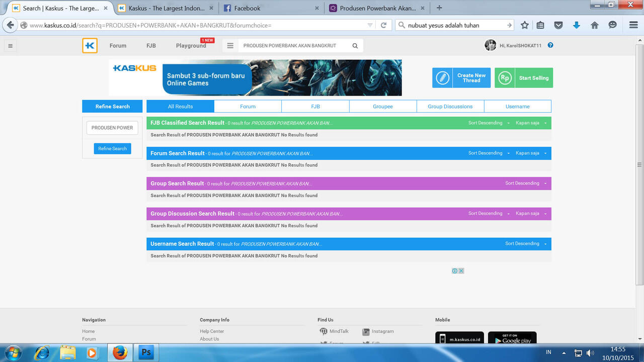The width and height of the screenshot is (644, 362).
Task: Open Kapan saja dropdown in FJB Classified result
Action: coord(531,123)
